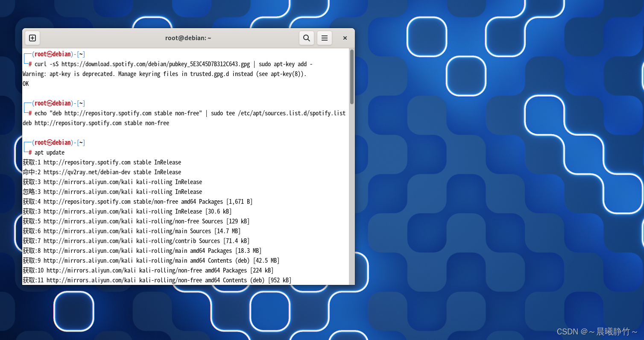Click line 获取:1 repository.spotify.com InRelease
This screenshot has width=644, height=340.
pos(102,162)
